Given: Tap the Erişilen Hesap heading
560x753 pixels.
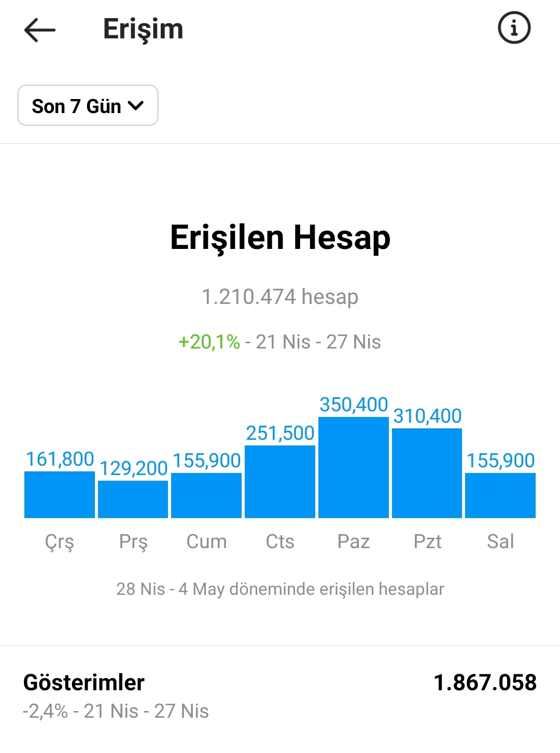Looking at the screenshot, I should coord(280,238).
